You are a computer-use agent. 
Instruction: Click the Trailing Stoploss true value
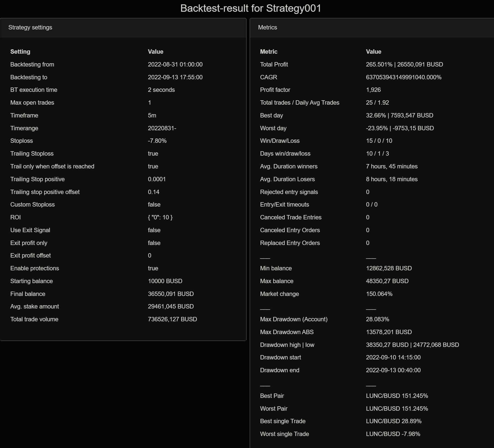[153, 153]
